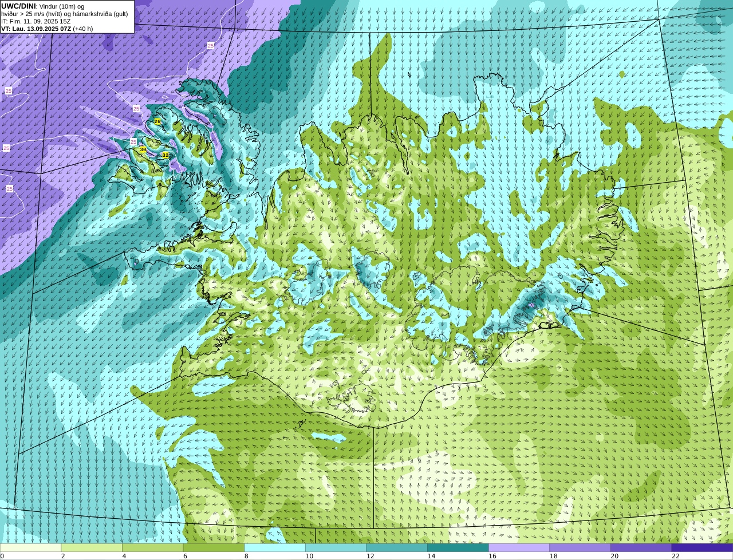Image resolution: width=733 pixels, height=560 pixels.
Task: Click the 'hviður > 25 m/s' legend line
Action: pyautogui.click(x=64, y=14)
